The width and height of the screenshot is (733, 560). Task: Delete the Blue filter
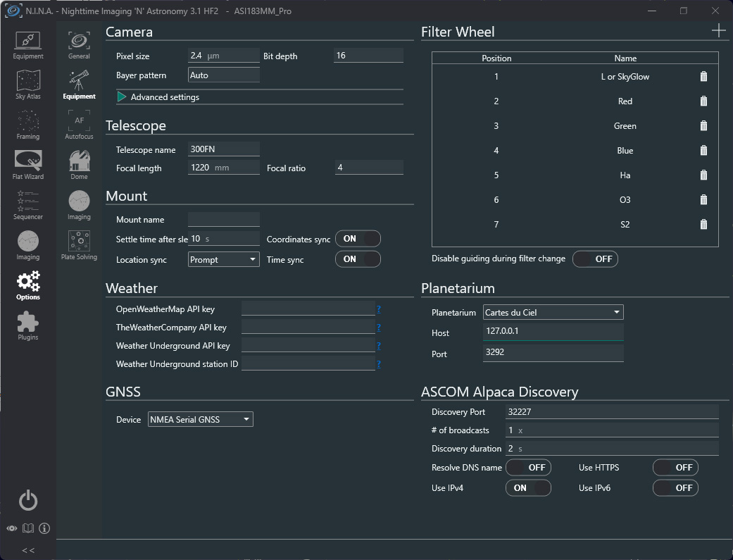[703, 150]
